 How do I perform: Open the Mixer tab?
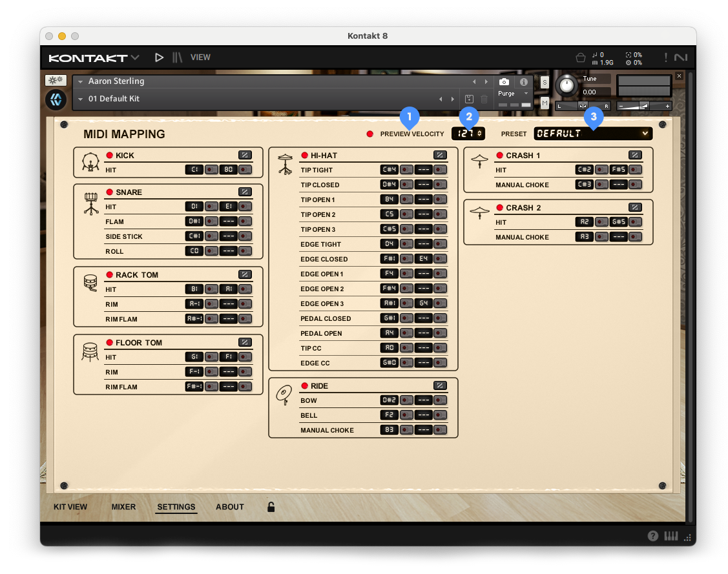[123, 507]
